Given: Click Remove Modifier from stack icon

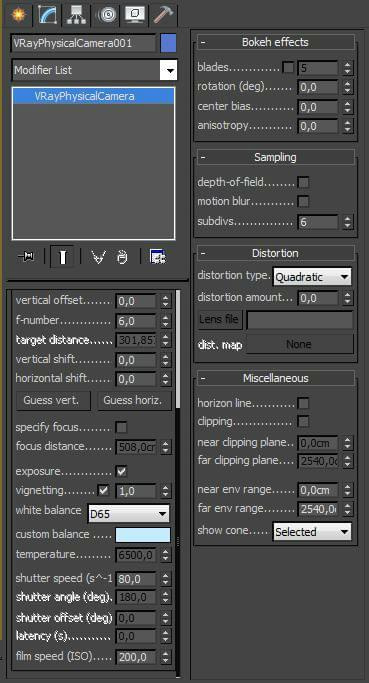Looking at the screenshot, I should [x=123, y=257].
